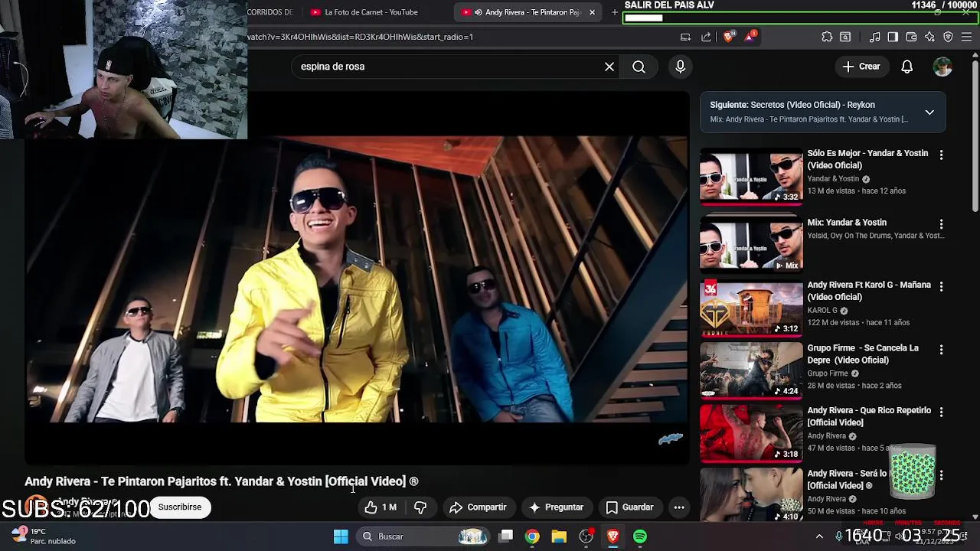Click title 'Andy Rivera Ft Karol G - Mañana'
980x551 pixels.
click(x=869, y=291)
